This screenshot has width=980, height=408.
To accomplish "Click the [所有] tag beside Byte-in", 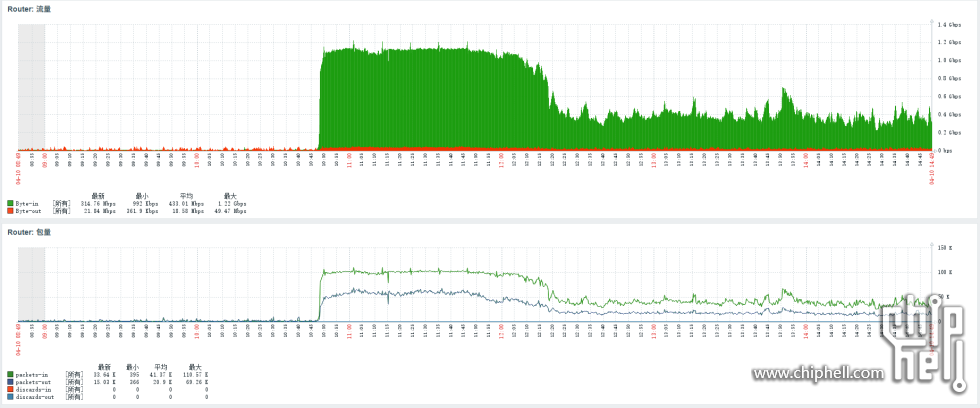I will pos(61,204).
